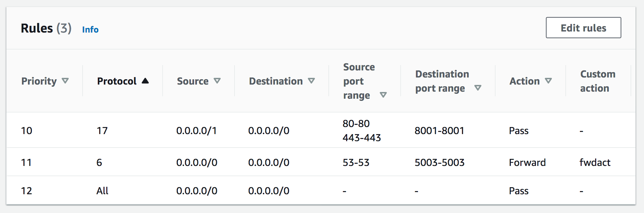Select the priority 10 rule row
The image size is (644, 213).
pyautogui.click(x=27, y=131)
